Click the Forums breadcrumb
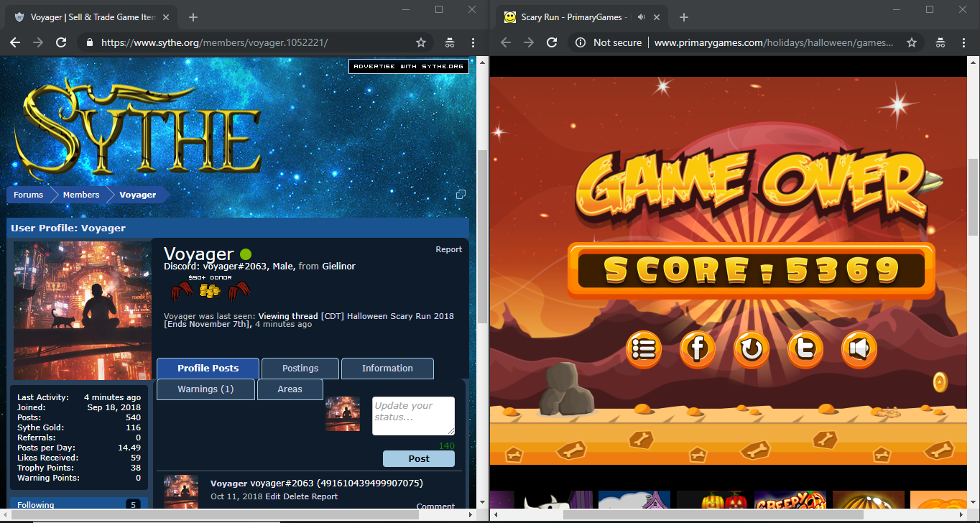The width and height of the screenshot is (980, 523). 28,195
